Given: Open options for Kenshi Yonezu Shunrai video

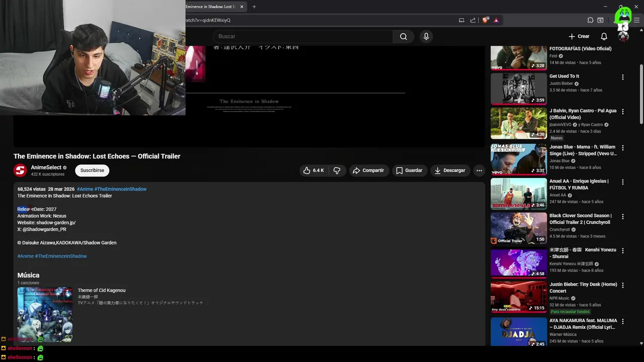Looking at the screenshot, I should tap(622, 250).
